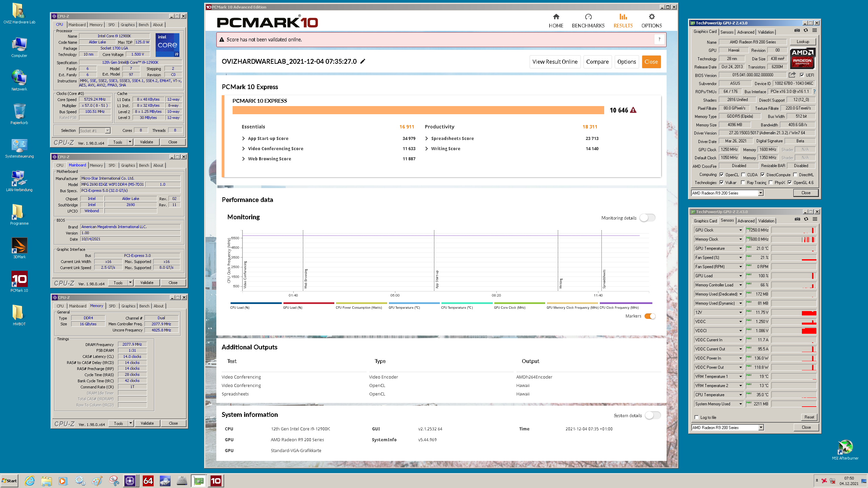Click the red warning icon next to score 10 646
The height and width of the screenshot is (488, 868).
coord(633,110)
